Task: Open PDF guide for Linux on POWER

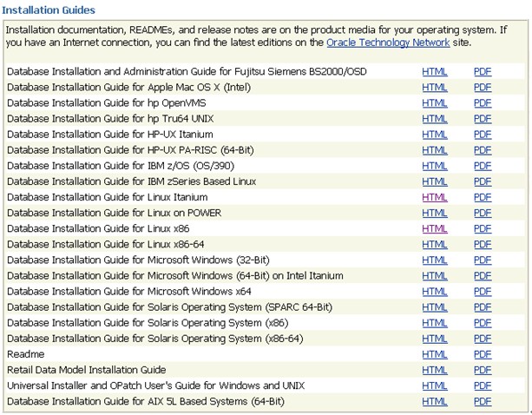Action: (483, 213)
